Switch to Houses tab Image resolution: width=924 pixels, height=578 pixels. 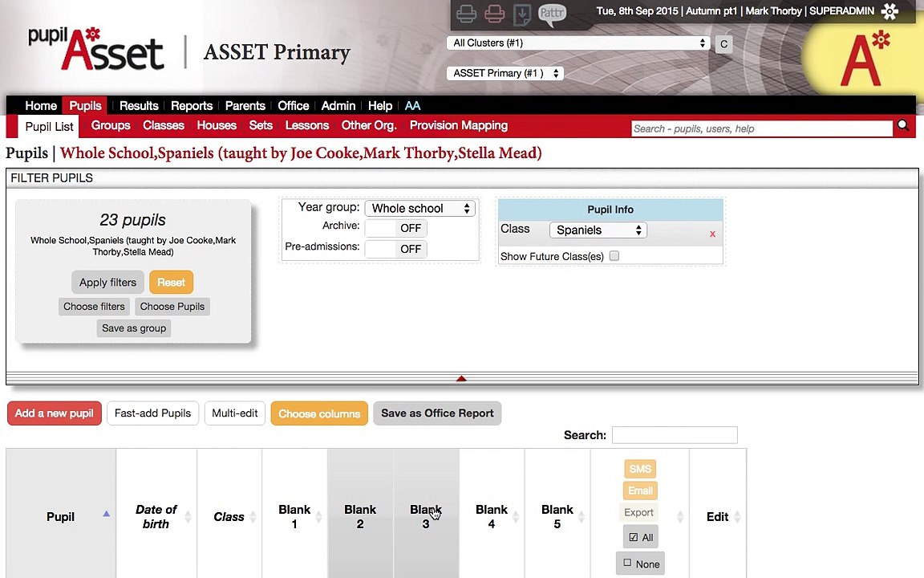(217, 125)
